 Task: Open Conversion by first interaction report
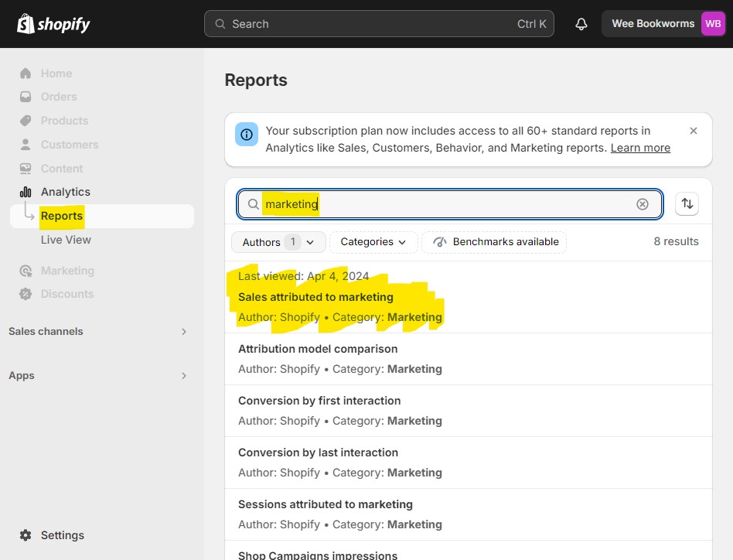point(469,411)
